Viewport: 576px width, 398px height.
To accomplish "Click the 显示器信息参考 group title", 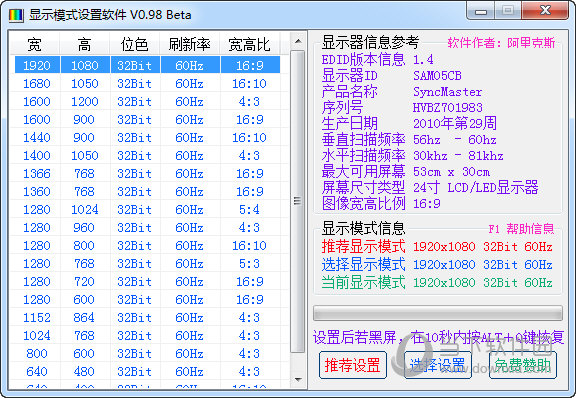I will tap(370, 42).
